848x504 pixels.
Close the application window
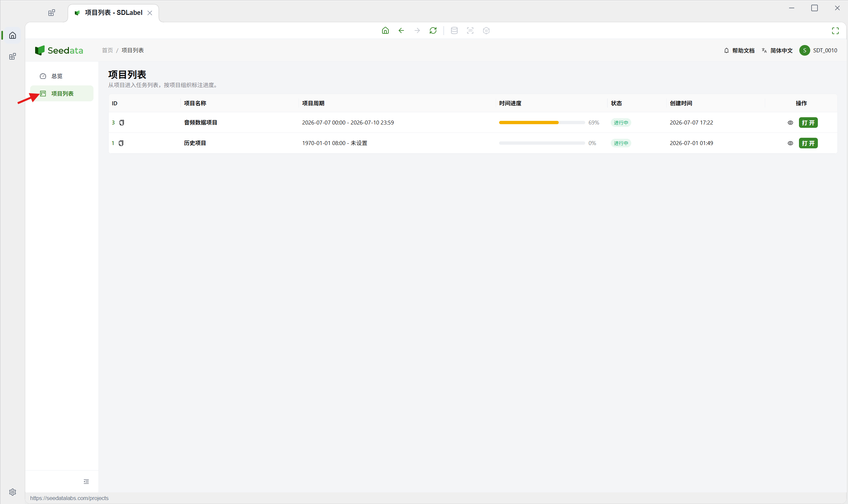tap(837, 8)
